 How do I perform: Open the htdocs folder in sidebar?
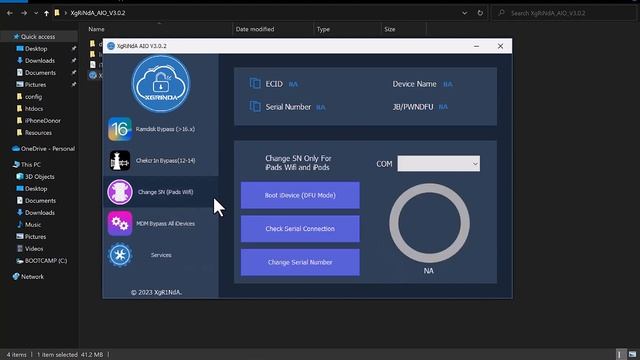click(34, 109)
